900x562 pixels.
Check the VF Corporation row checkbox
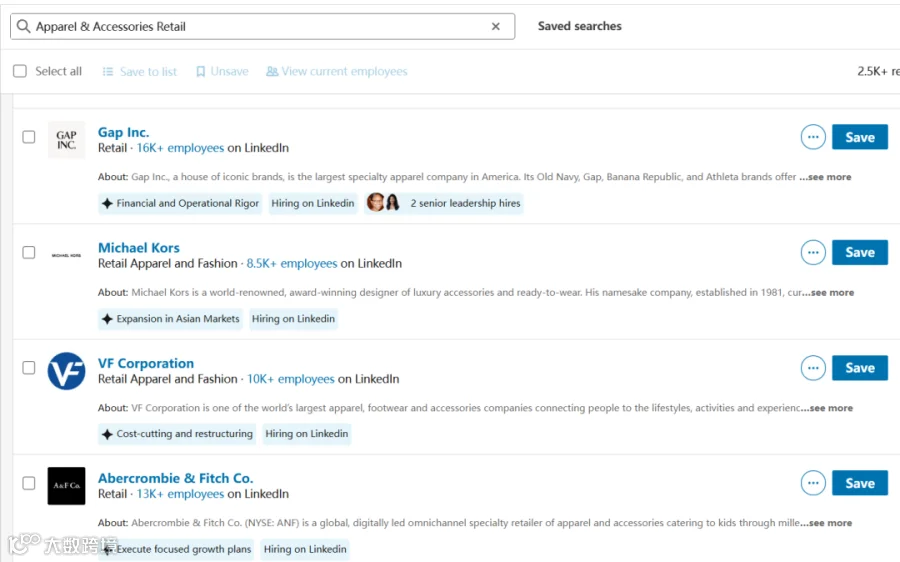[x=29, y=368]
